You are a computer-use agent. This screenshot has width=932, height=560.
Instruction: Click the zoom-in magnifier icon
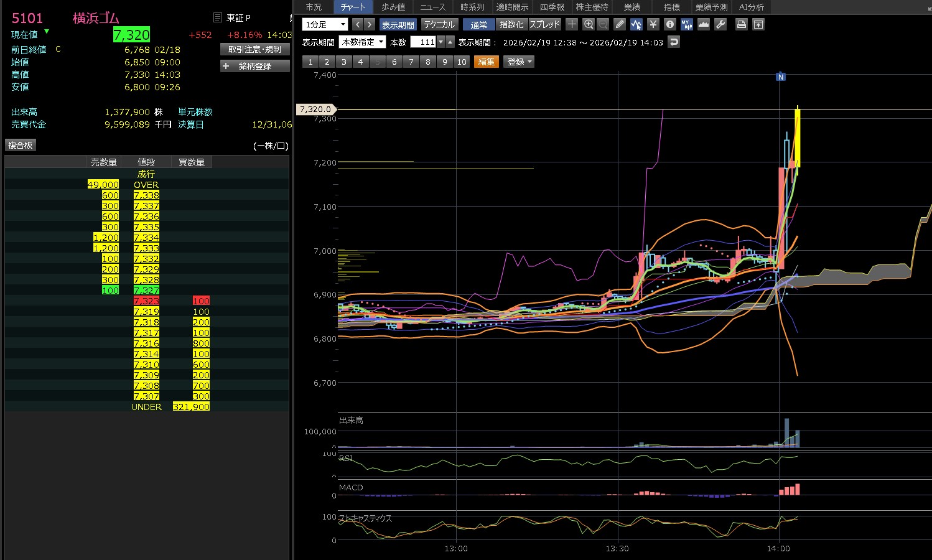coord(589,24)
